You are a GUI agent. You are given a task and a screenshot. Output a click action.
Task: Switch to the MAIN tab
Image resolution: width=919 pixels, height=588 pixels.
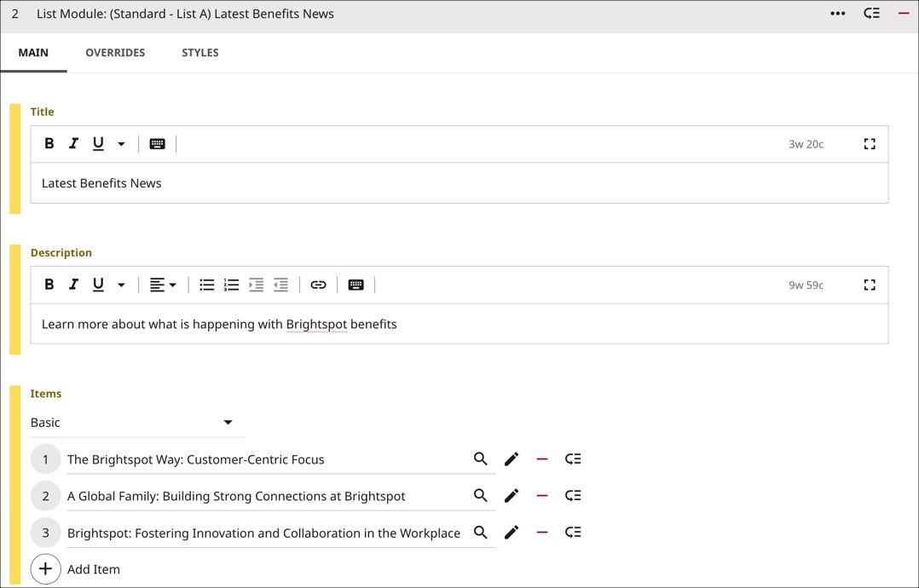[33, 53]
